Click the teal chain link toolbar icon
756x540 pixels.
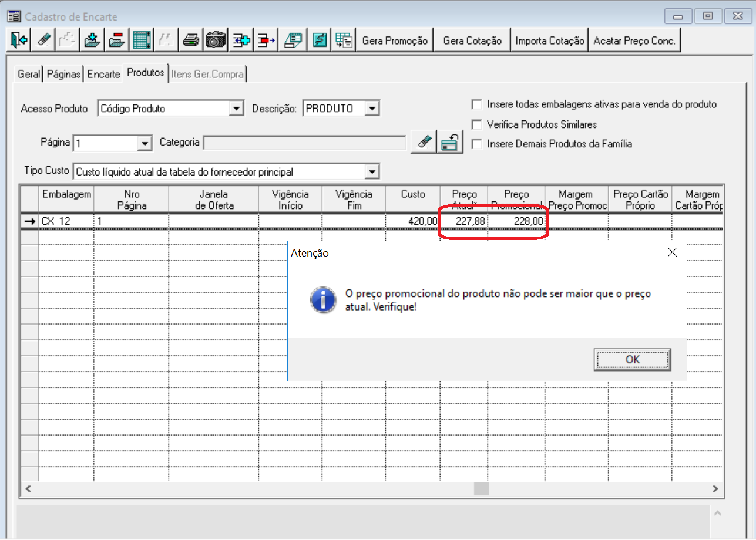[320, 41]
